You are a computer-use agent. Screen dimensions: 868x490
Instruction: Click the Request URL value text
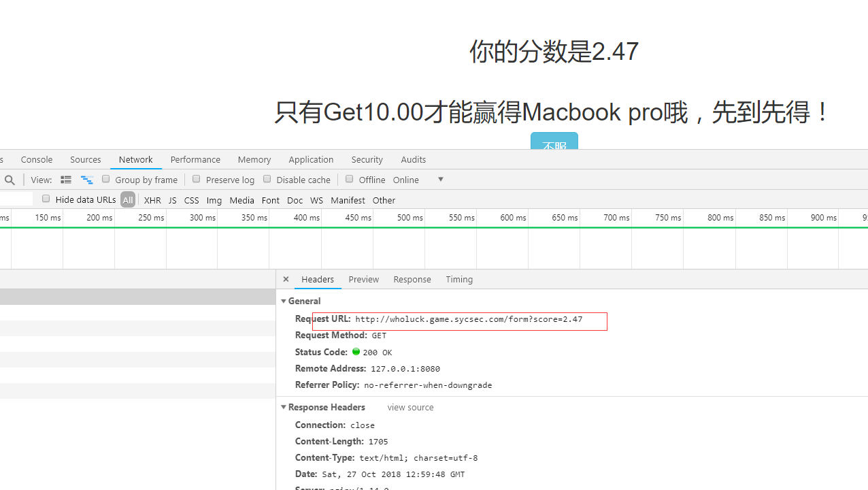469,319
